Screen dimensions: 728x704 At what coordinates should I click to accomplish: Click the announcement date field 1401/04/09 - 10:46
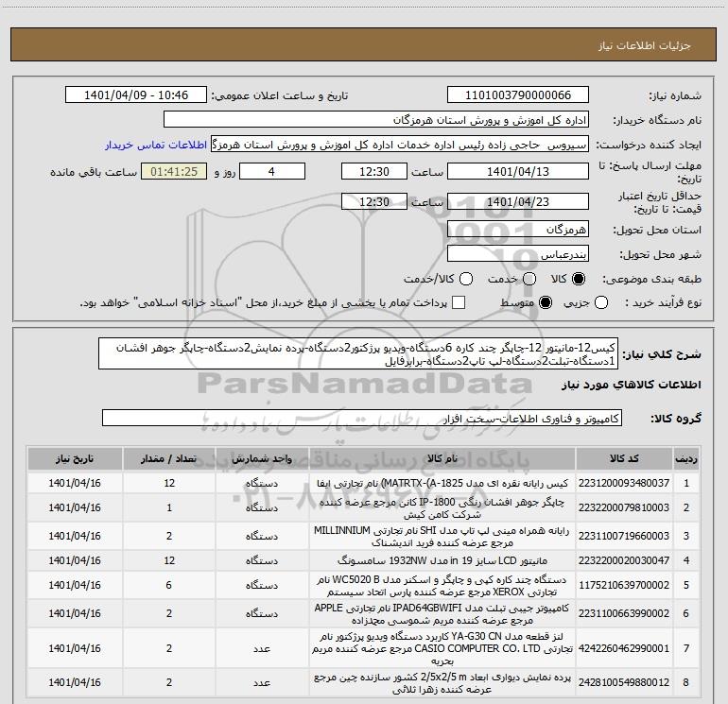pyautogui.click(x=136, y=94)
